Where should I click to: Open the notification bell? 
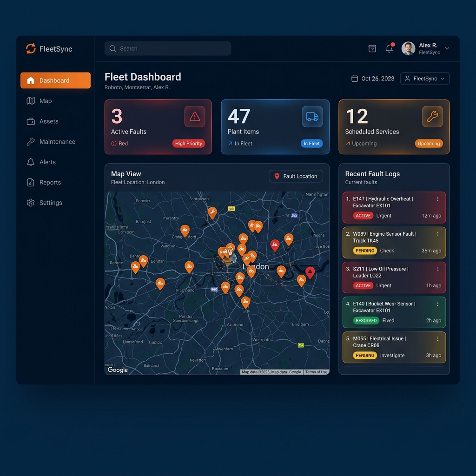[x=390, y=48]
